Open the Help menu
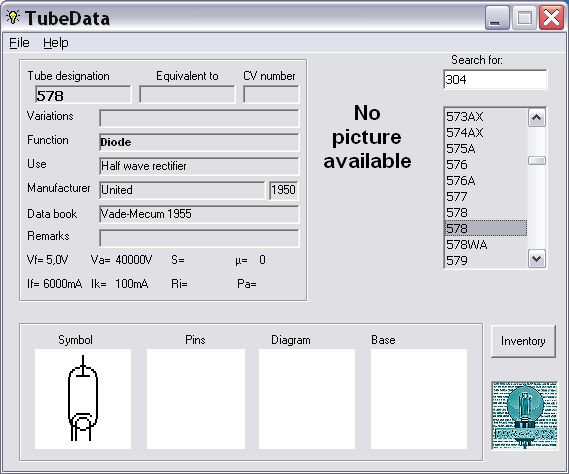 click(x=56, y=43)
